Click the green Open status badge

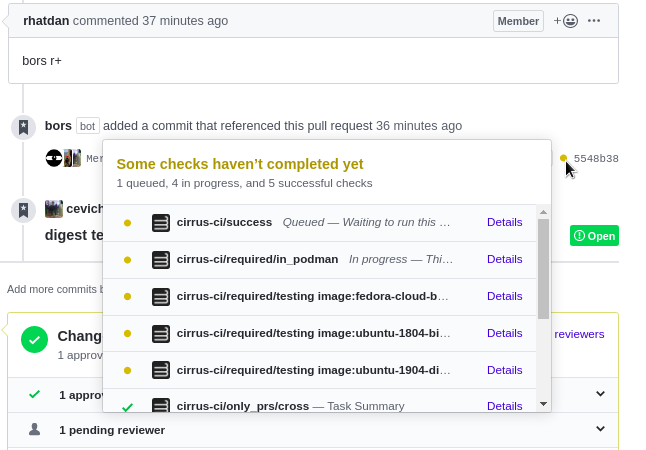594,236
